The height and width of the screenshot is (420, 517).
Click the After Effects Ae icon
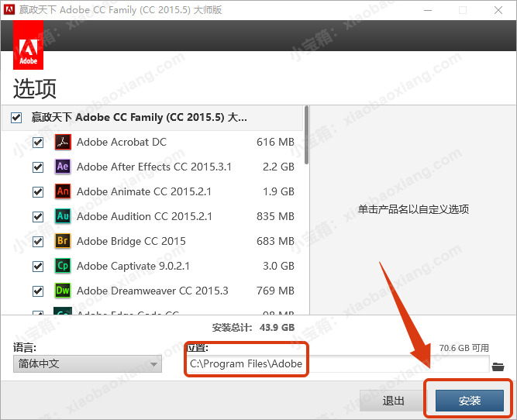[63, 167]
